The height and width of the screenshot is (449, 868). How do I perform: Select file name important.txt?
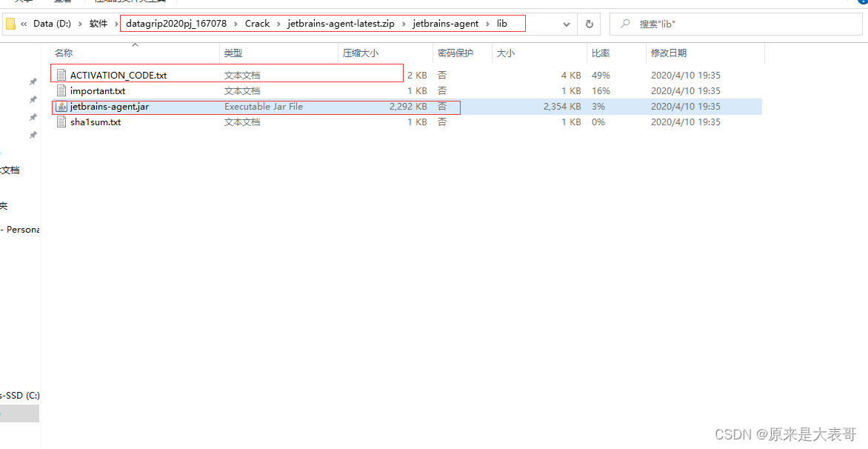pyautogui.click(x=98, y=91)
